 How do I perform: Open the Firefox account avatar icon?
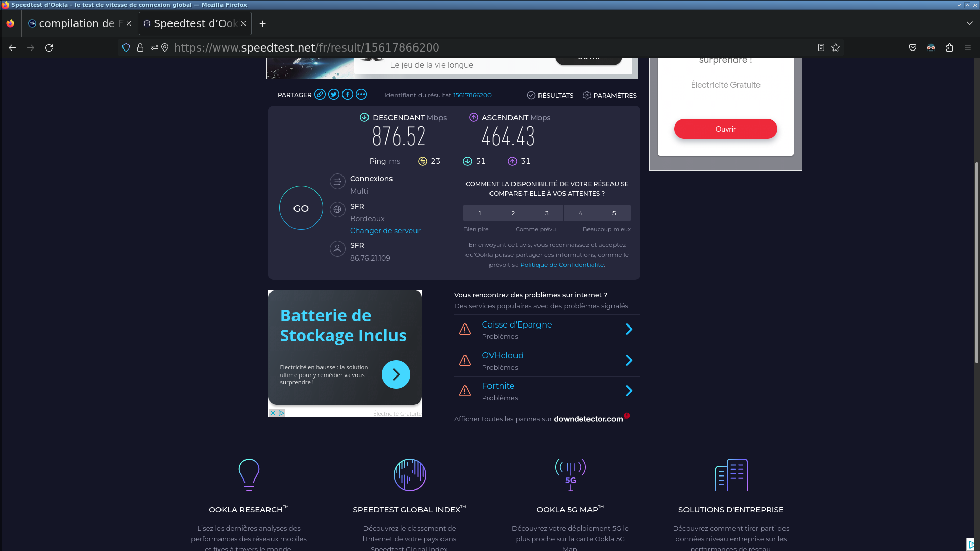coord(931,47)
